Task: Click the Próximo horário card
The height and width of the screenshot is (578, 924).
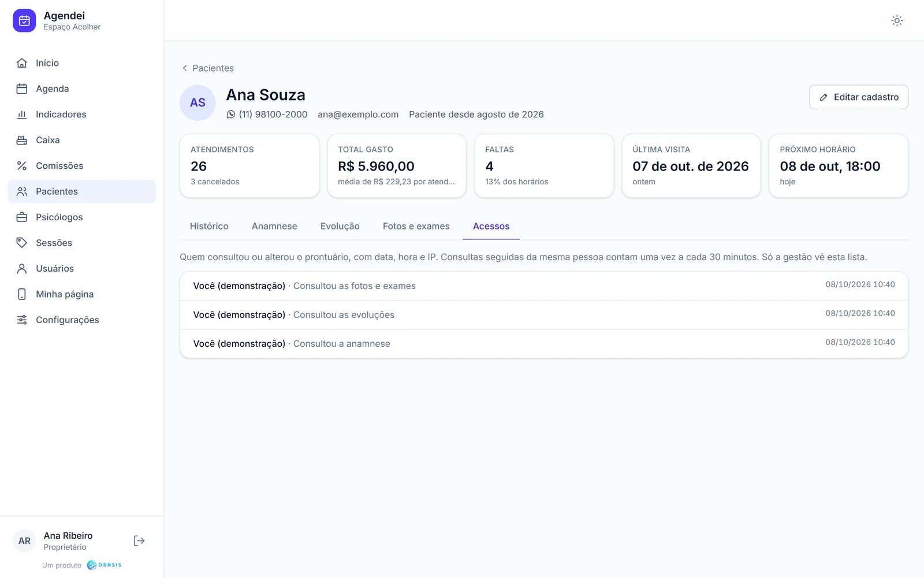Action: pos(839,166)
